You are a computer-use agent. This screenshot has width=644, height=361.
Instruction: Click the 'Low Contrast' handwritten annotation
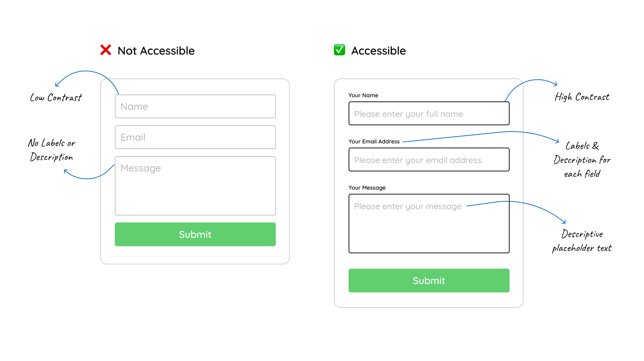coord(56,97)
